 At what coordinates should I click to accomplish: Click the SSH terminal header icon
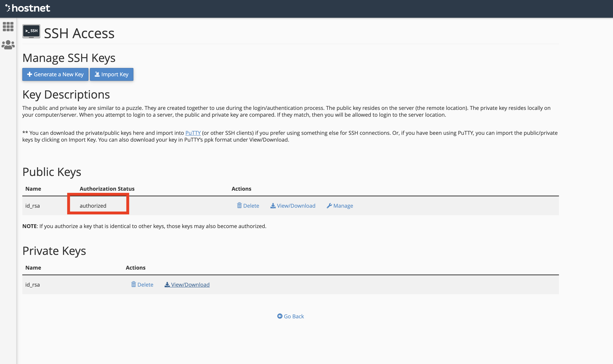tap(31, 31)
